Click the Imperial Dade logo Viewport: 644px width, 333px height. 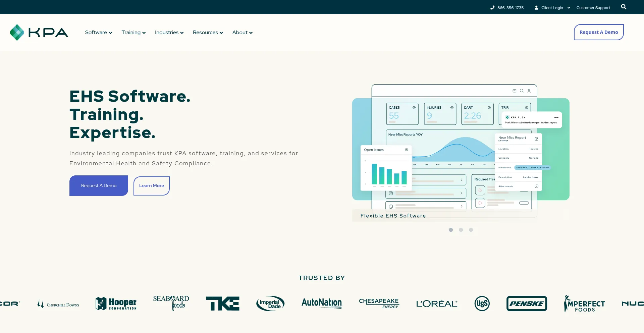pos(270,303)
